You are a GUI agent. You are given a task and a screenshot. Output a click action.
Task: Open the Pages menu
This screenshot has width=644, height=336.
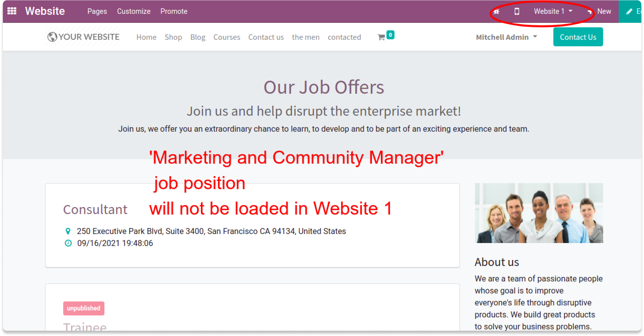tap(97, 11)
